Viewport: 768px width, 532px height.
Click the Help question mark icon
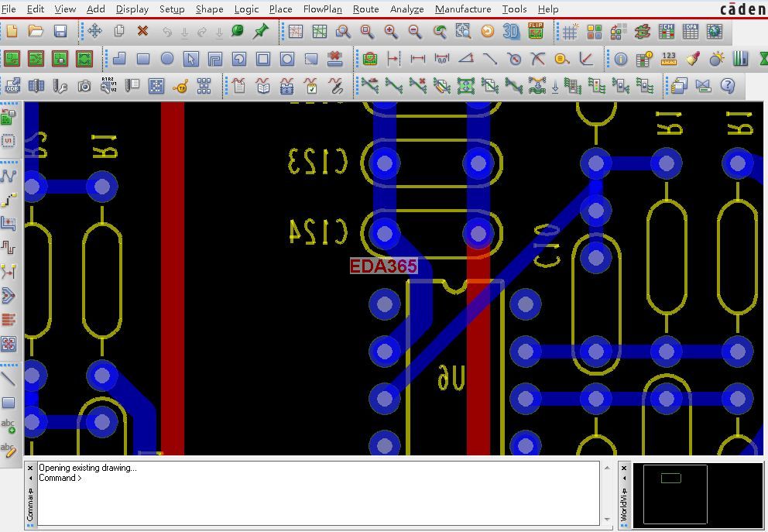[x=727, y=86]
